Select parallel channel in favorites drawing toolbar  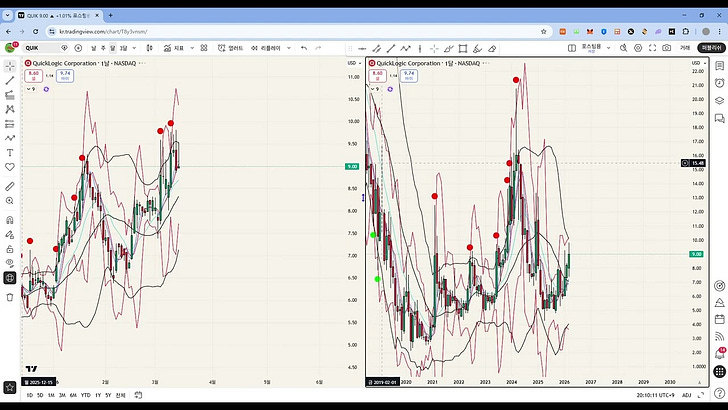pos(377,48)
